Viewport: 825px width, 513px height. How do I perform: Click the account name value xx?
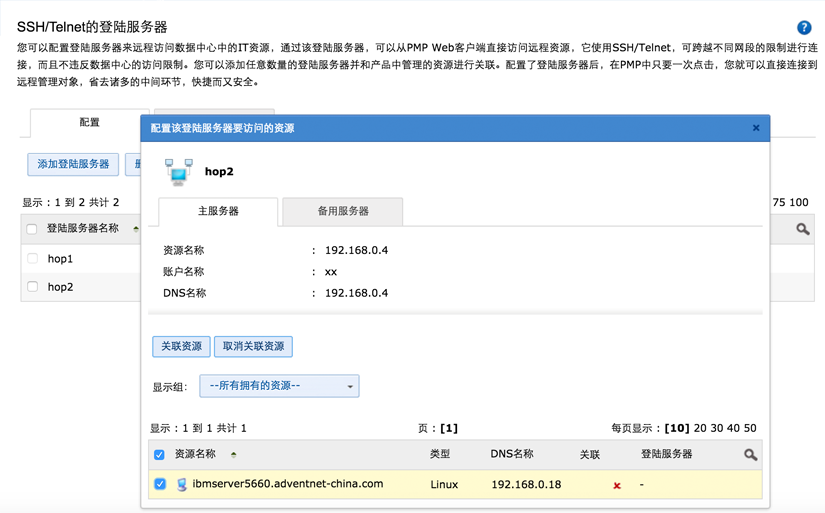coord(331,272)
